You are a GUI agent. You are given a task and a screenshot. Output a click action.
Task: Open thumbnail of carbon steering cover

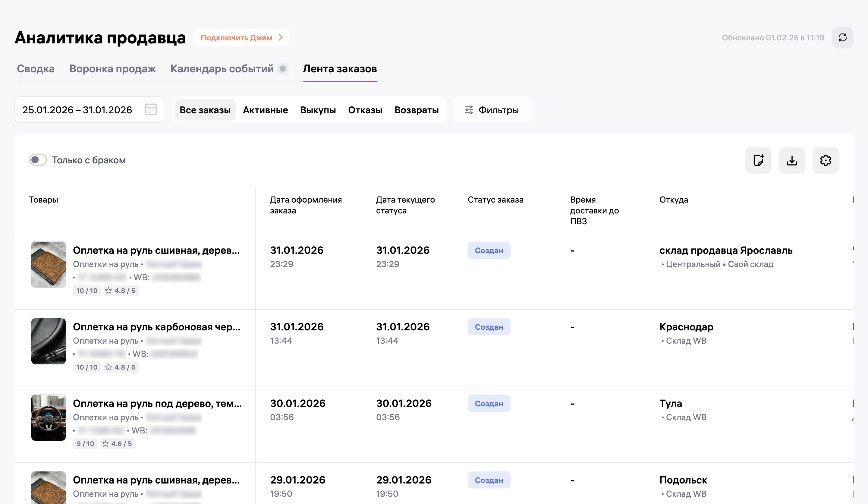pyautogui.click(x=49, y=341)
